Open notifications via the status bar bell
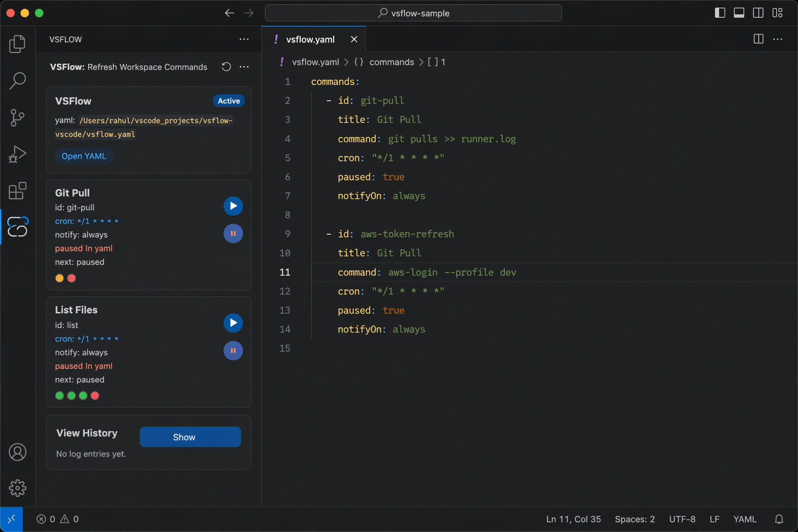This screenshot has height=532, width=798. click(x=779, y=519)
